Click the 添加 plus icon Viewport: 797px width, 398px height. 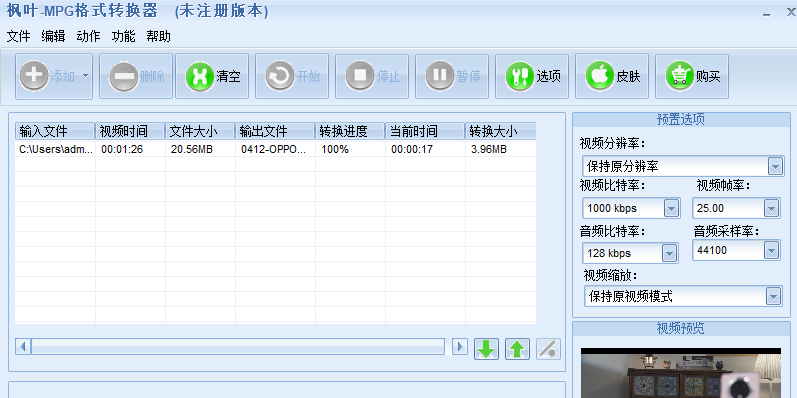33,76
